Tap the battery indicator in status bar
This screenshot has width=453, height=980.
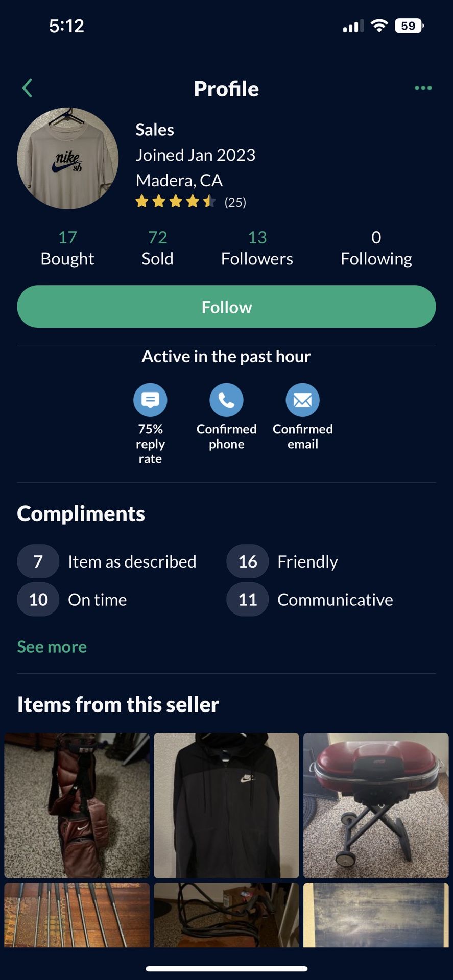[409, 26]
